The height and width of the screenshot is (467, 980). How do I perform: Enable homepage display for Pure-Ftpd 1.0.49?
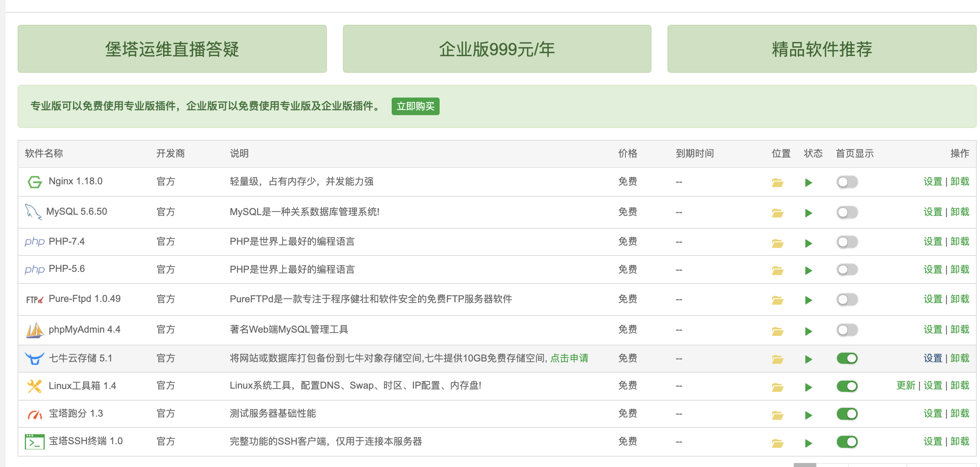coord(847,299)
